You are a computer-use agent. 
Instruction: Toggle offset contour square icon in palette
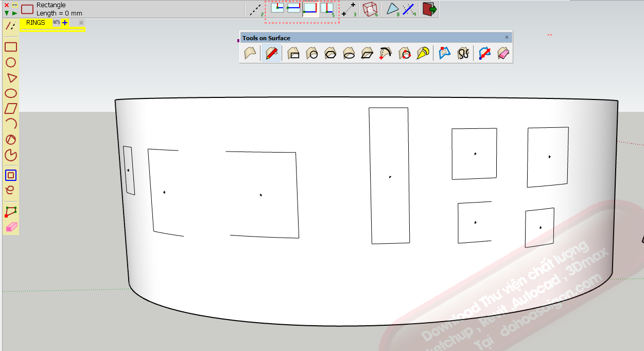[x=11, y=175]
